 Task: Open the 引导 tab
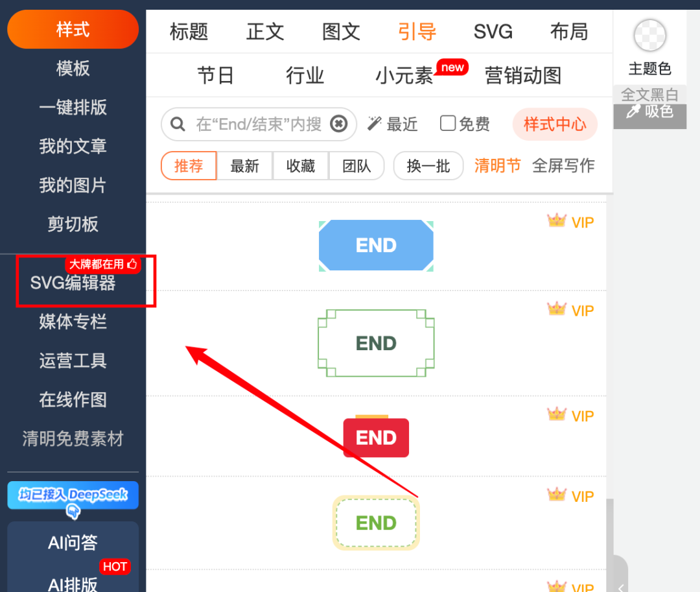point(417,32)
